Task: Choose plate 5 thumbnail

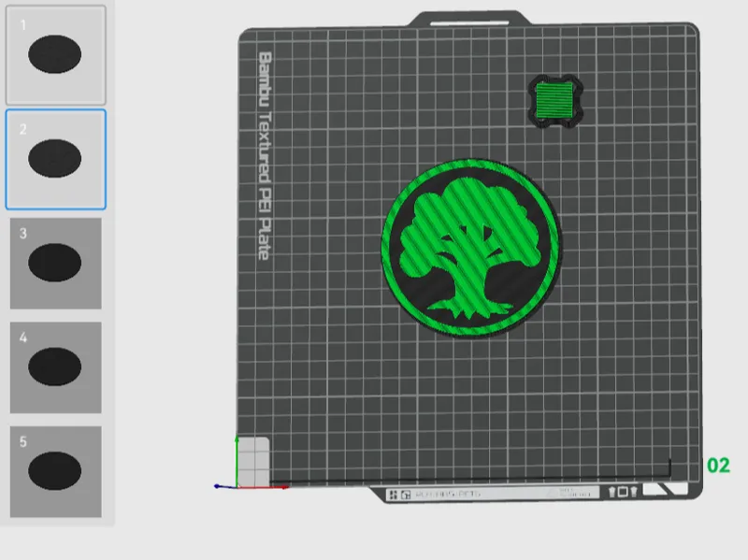Action: (x=55, y=472)
